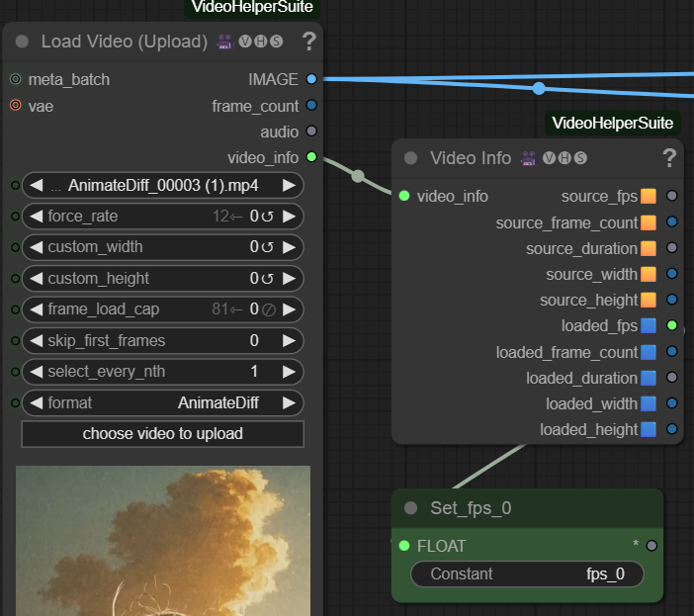Click the IMAGE output socket
This screenshot has height=616, width=694.
point(311,79)
